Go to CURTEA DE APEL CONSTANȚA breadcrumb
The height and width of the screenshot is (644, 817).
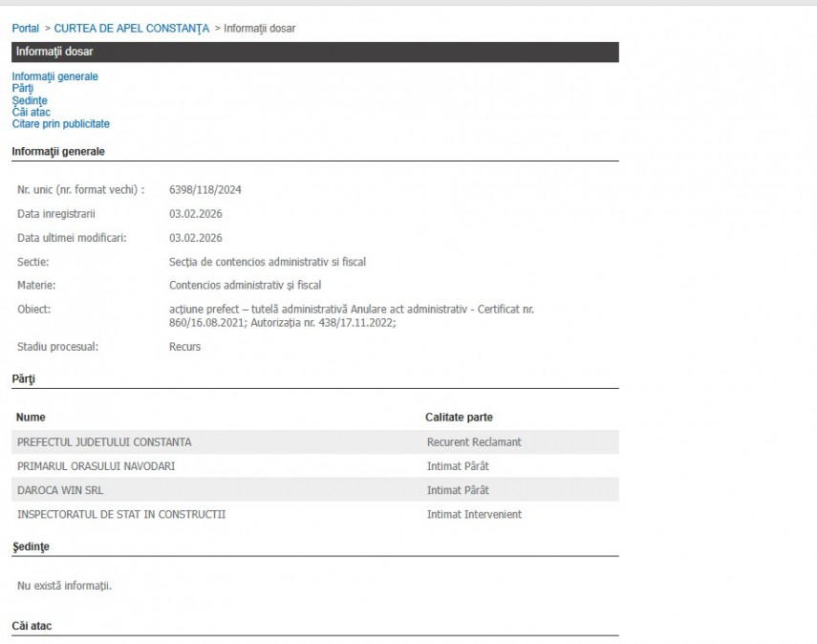pos(131,29)
